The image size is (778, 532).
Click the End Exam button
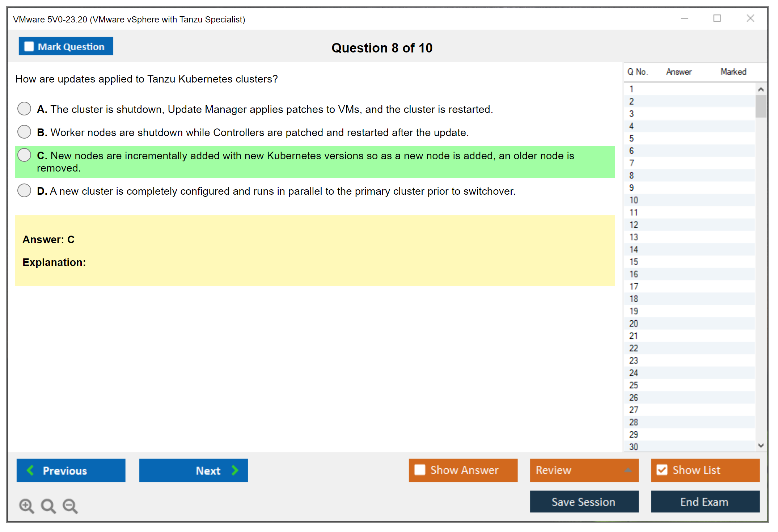click(705, 502)
